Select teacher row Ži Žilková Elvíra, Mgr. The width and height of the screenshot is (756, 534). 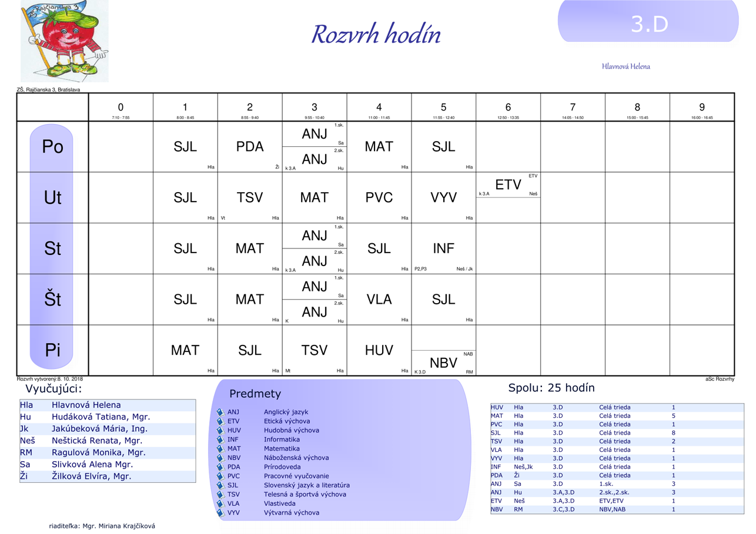tap(108, 476)
